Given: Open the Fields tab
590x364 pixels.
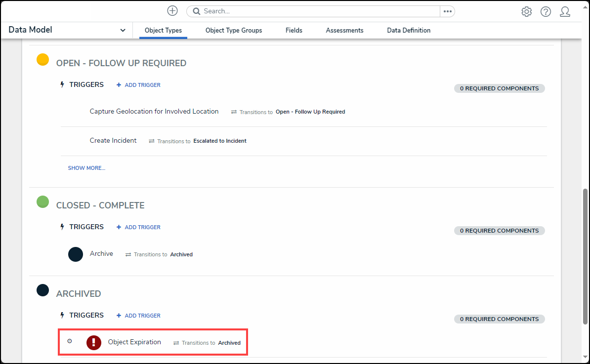Looking at the screenshot, I should [x=294, y=31].
